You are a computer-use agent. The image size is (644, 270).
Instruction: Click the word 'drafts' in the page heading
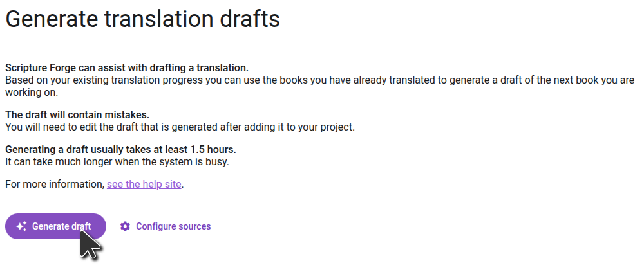click(x=250, y=19)
